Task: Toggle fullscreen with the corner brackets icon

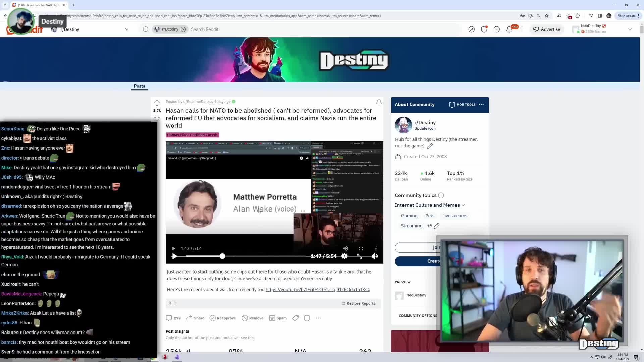Action: click(x=361, y=248)
